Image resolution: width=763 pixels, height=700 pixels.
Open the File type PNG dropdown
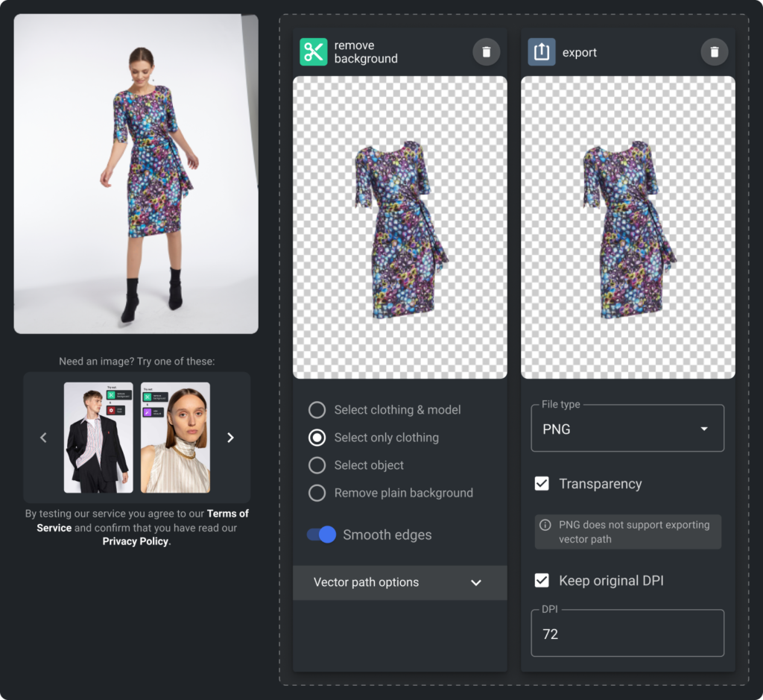coord(627,429)
